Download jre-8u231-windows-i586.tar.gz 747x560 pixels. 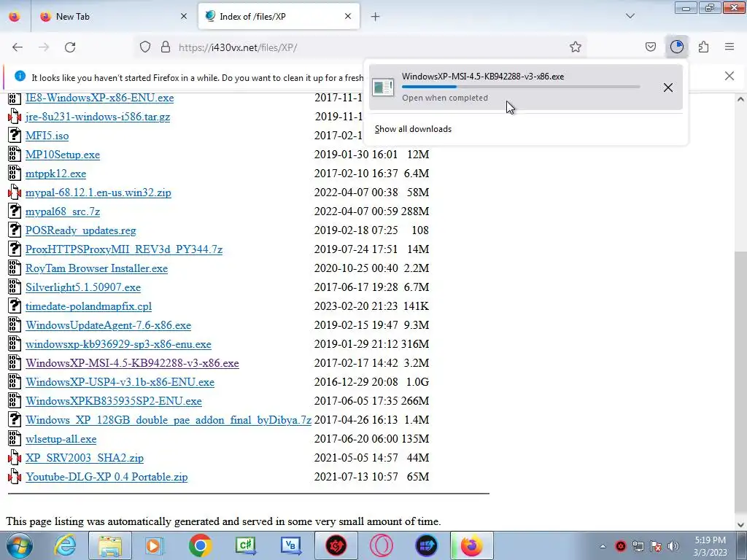[98, 117]
